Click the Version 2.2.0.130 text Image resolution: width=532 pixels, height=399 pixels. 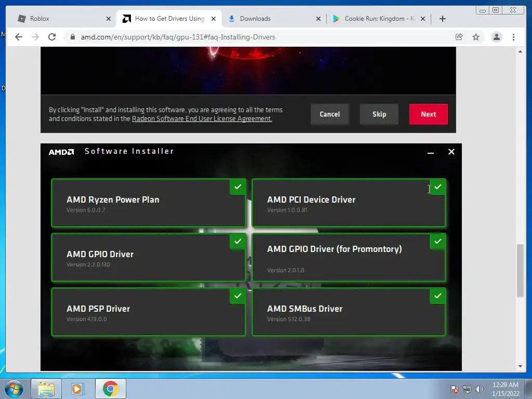(x=88, y=264)
